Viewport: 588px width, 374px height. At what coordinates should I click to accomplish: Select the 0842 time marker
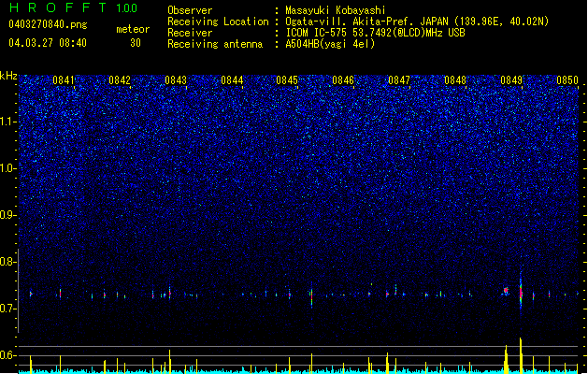pyautogui.click(x=120, y=79)
